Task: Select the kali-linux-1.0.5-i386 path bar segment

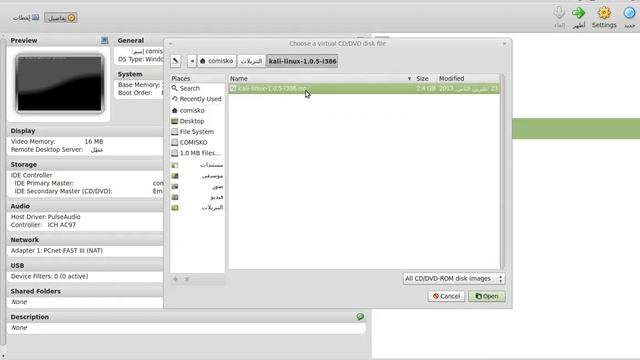Action: click(302, 61)
